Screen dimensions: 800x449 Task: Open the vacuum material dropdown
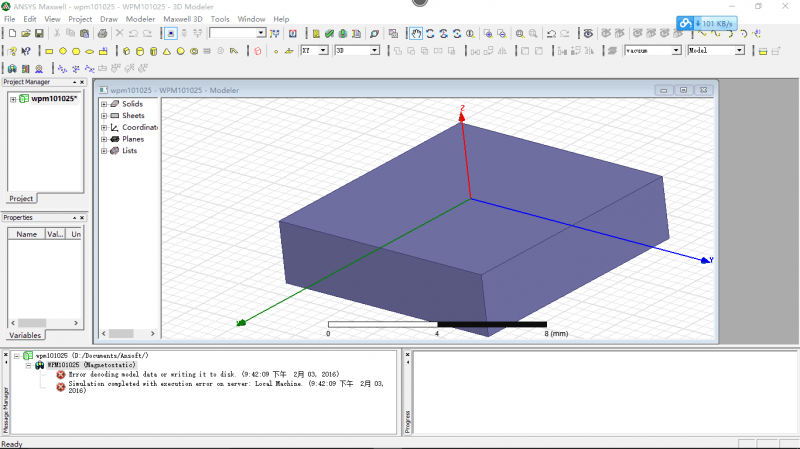[676, 50]
